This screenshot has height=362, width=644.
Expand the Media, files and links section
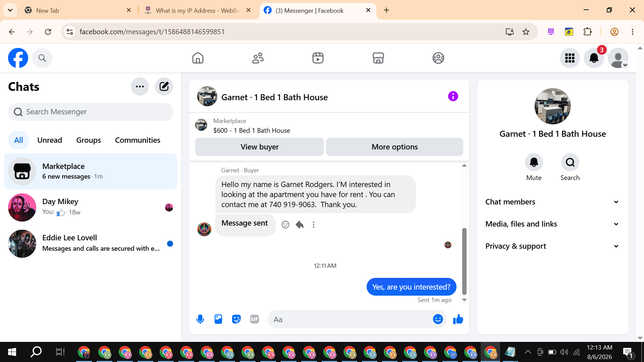[553, 224]
